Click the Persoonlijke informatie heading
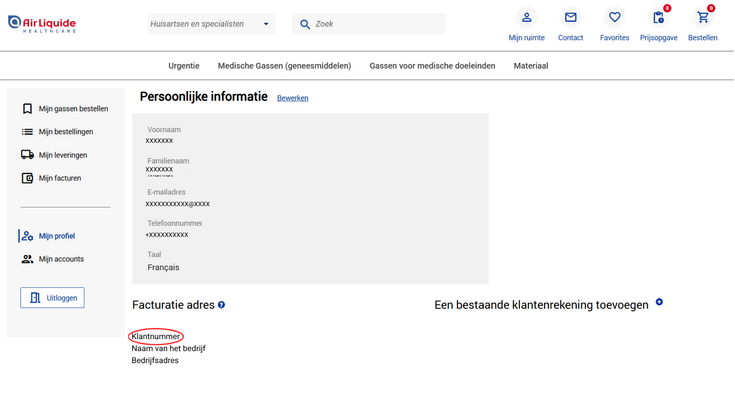Screen dimensions: 735x393 coord(203,97)
